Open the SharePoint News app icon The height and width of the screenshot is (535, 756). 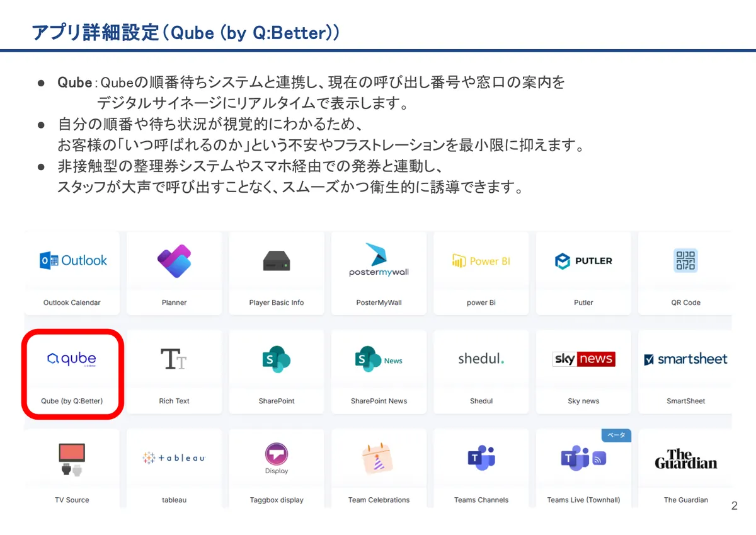tap(379, 359)
